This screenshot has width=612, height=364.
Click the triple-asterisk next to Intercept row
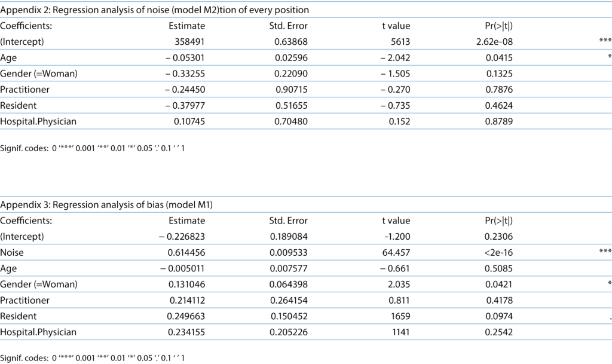pos(605,42)
